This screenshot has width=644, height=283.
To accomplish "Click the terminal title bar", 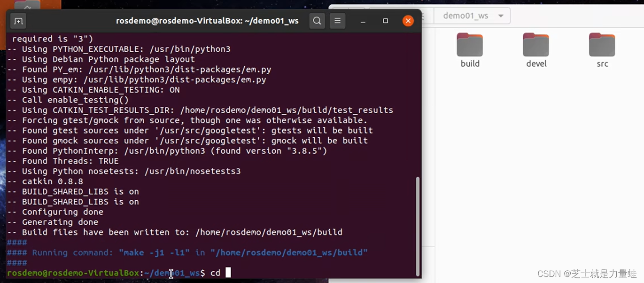I will coord(207,21).
